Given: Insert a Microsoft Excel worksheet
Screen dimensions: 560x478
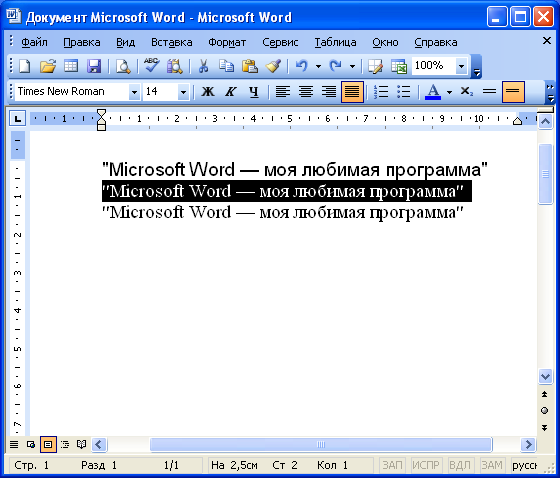Looking at the screenshot, I should coord(399,66).
